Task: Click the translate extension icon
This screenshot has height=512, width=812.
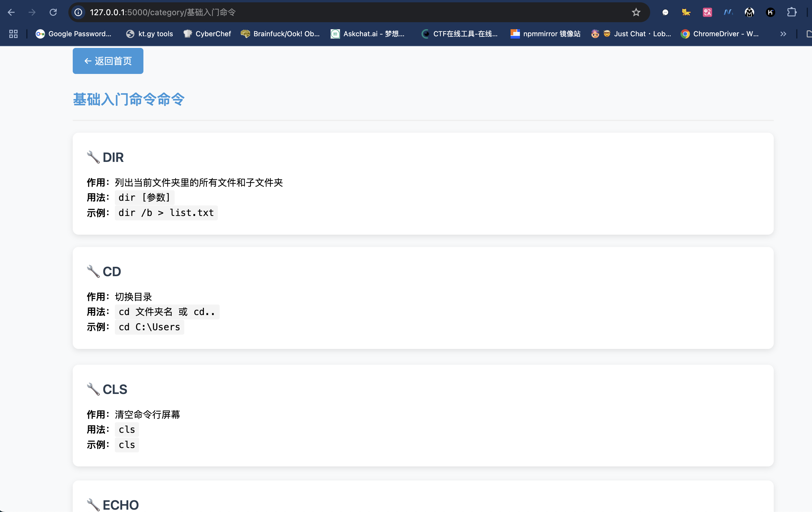Action: coord(707,13)
